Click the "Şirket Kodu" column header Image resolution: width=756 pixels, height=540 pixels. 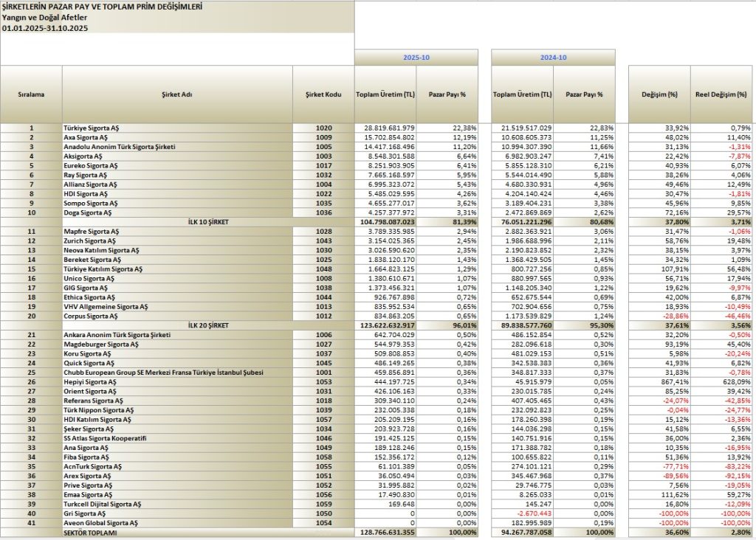point(323,94)
